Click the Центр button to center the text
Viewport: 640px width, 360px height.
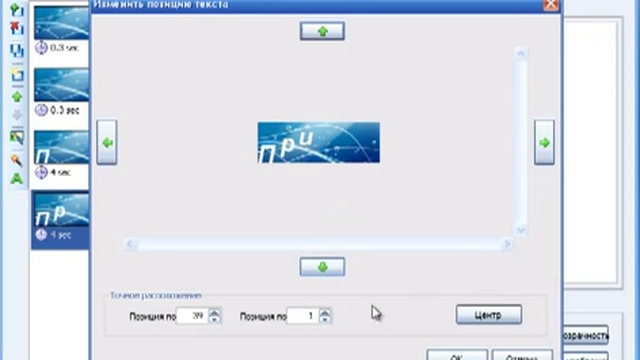click(489, 315)
